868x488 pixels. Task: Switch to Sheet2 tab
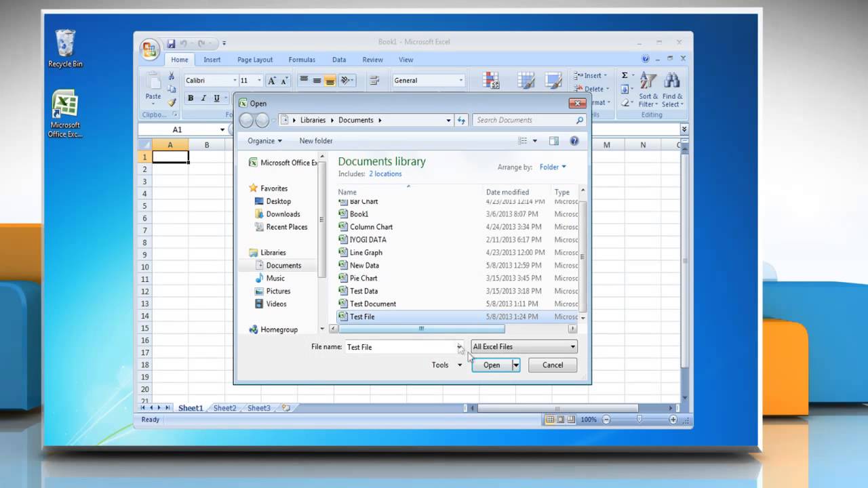coord(225,408)
